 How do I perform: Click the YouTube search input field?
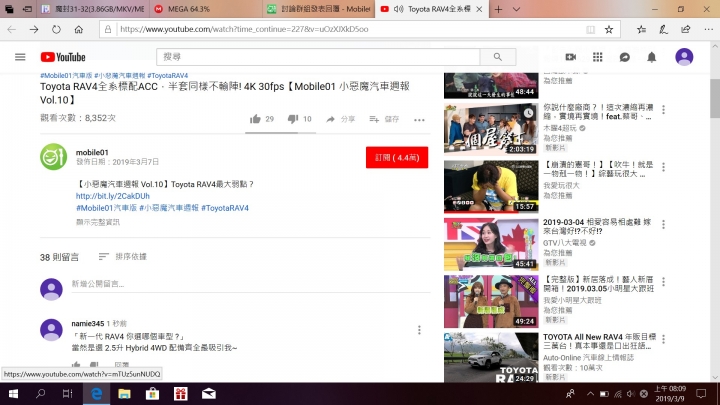[x=318, y=57]
